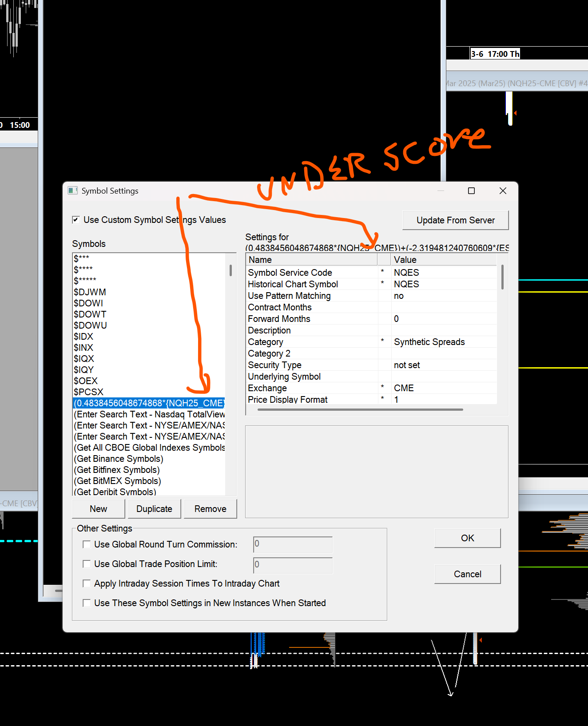Click the Security Type value 'not set'

407,365
